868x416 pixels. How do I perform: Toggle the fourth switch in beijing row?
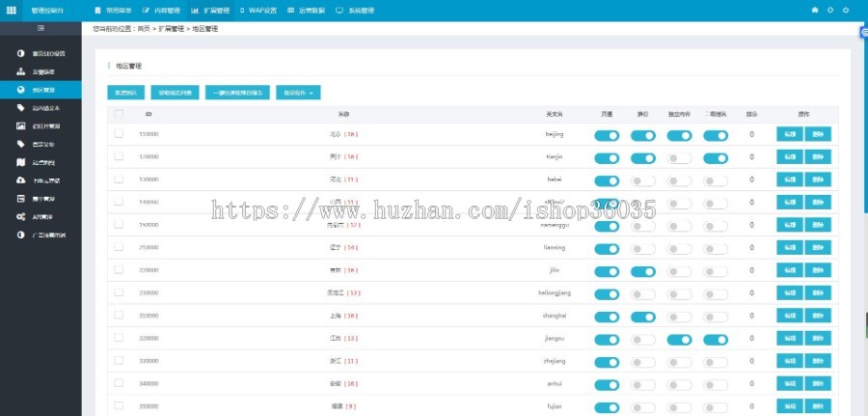(x=716, y=136)
